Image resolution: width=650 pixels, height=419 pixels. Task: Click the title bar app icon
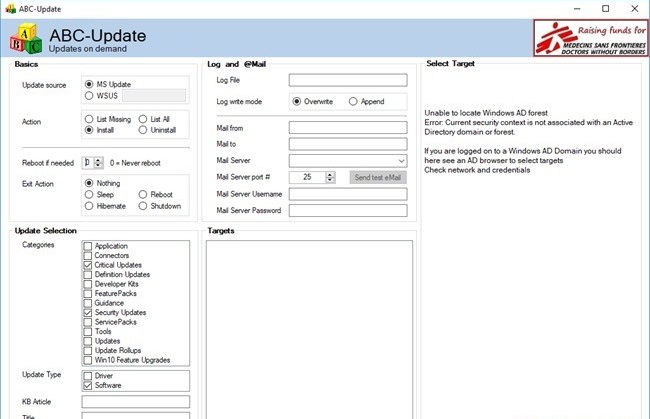pyautogui.click(x=9, y=8)
